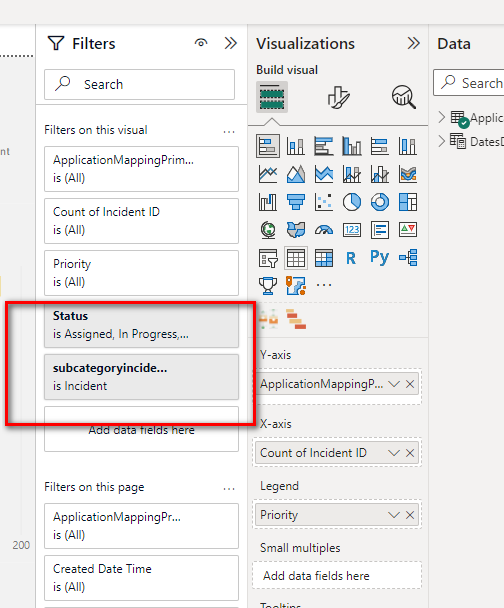504x608 pixels.
Task: Select the clustered bar chart visual
Action: coord(324,146)
